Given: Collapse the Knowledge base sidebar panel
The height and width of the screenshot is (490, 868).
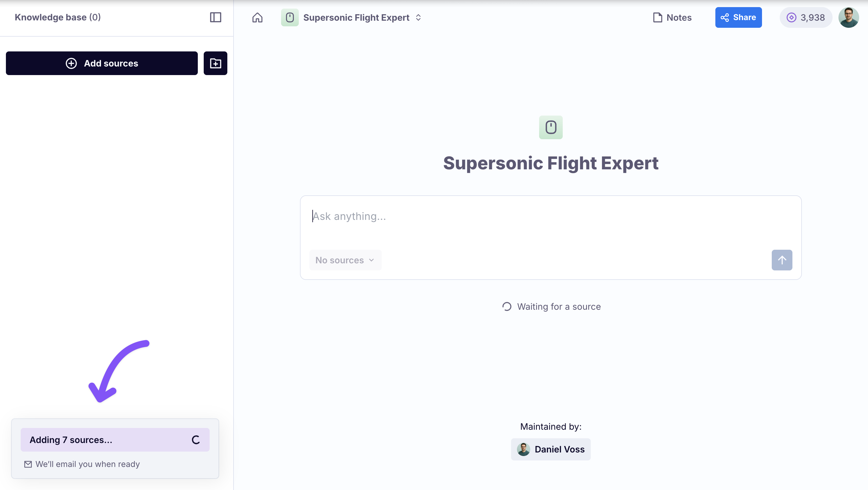Looking at the screenshot, I should coord(215,17).
